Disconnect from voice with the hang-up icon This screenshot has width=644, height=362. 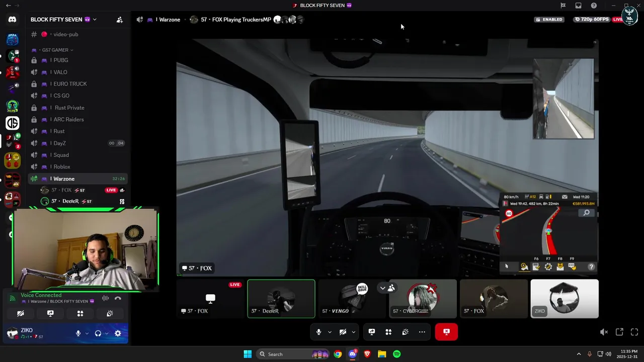(118, 298)
